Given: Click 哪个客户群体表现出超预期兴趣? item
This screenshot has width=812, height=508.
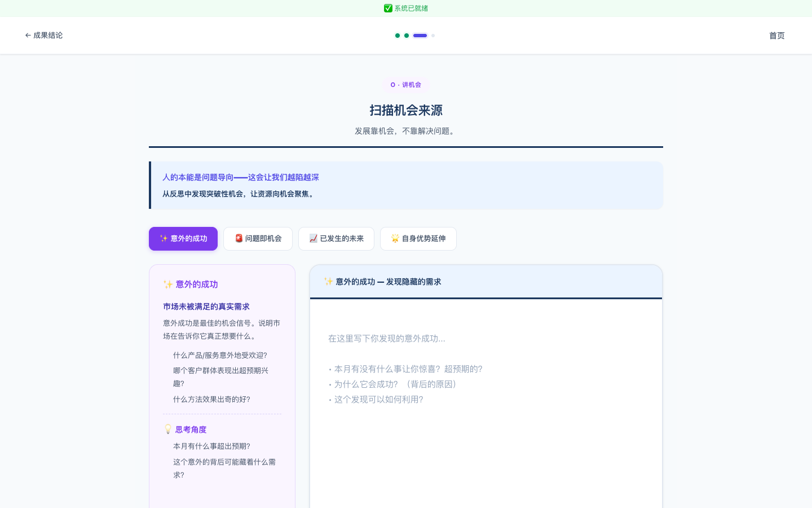Looking at the screenshot, I should [x=220, y=377].
